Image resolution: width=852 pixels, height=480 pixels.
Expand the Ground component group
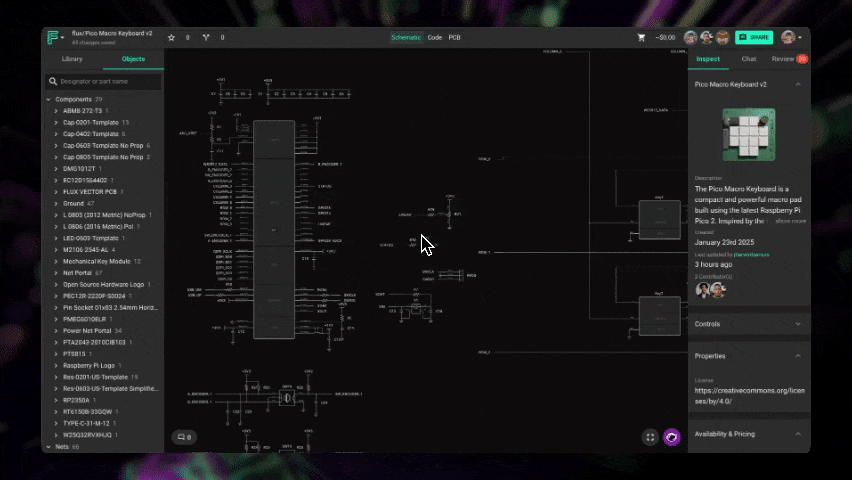click(56, 204)
